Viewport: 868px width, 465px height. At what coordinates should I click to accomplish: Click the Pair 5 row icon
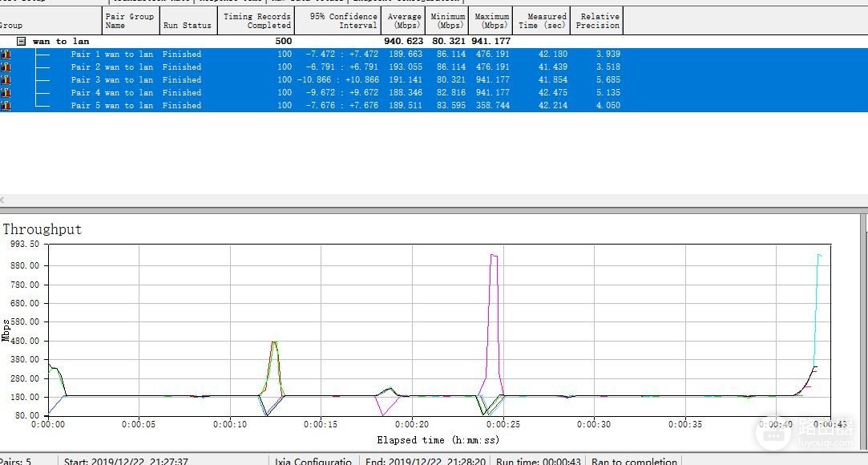[x=6, y=105]
